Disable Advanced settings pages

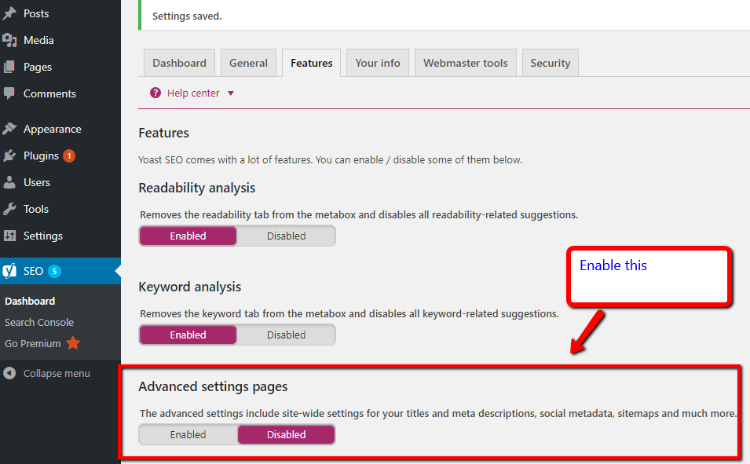point(286,434)
